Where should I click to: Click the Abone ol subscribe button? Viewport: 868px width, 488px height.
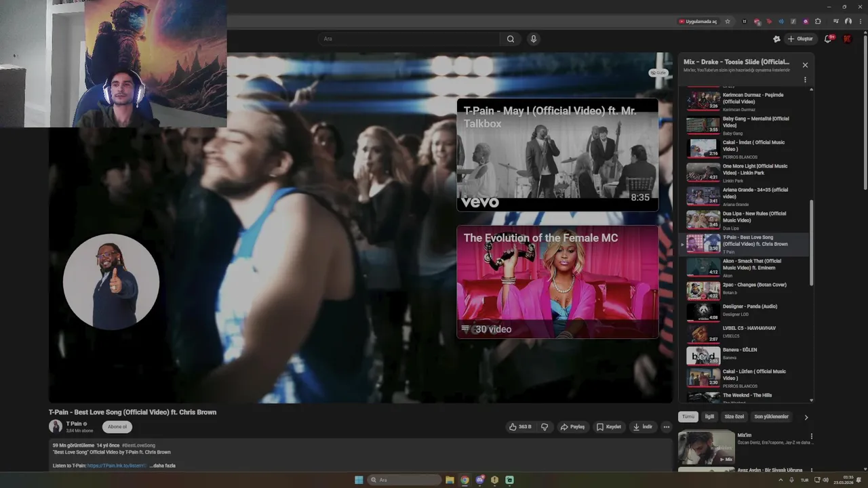117,427
